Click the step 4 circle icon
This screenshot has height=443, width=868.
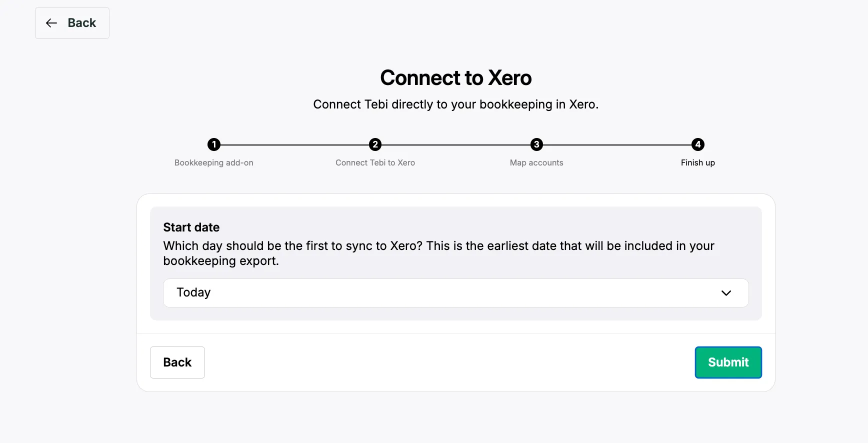(698, 144)
